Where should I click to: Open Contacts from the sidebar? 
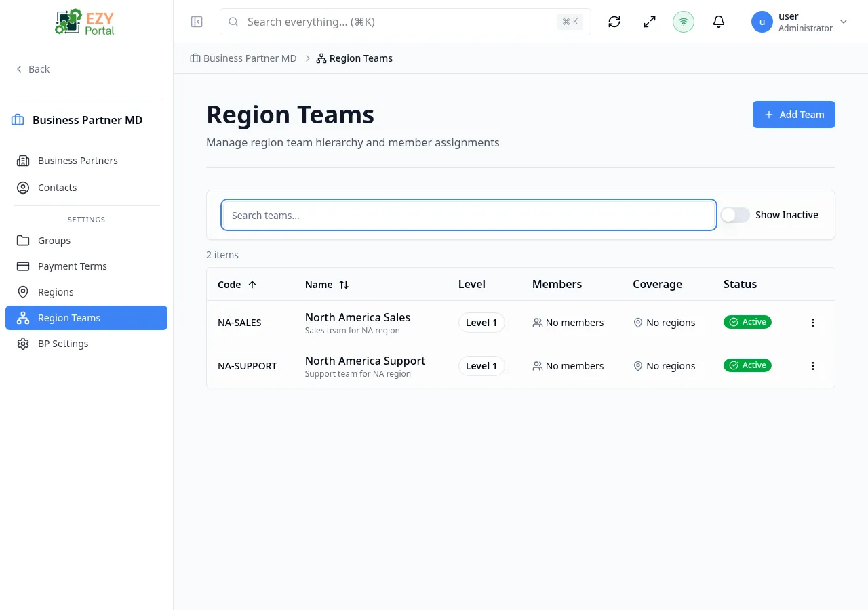57,188
